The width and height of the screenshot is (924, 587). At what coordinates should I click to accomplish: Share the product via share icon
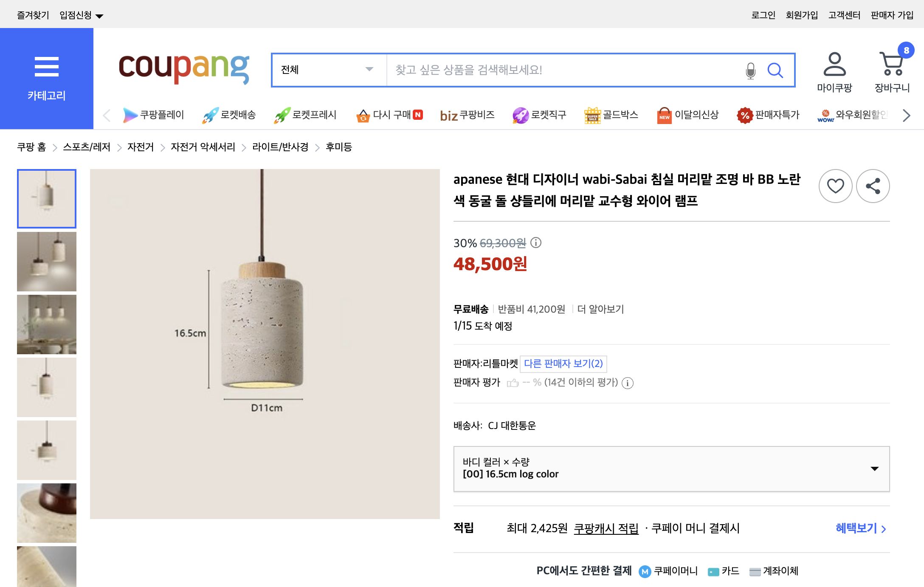click(x=873, y=186)
